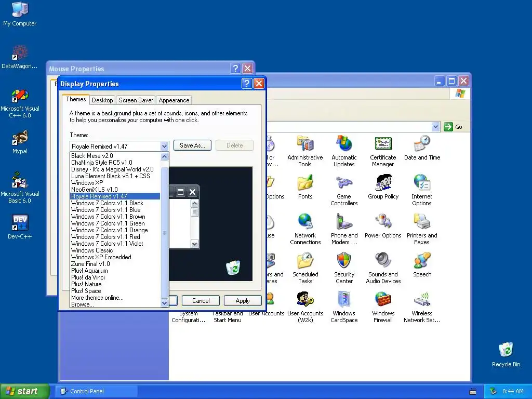Screen dimensions: 532x399
Task: Choose Plus! Aquarium theme
Action: [x=115, y=271]
